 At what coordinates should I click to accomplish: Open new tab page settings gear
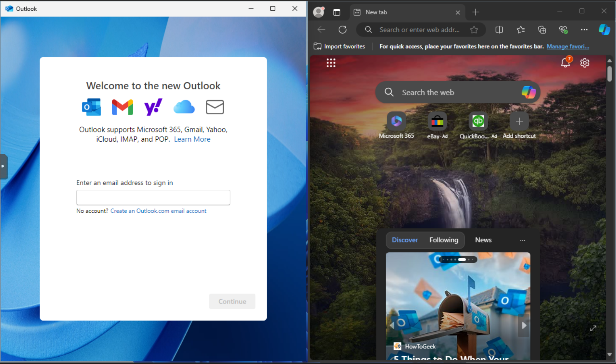(585, 63)
